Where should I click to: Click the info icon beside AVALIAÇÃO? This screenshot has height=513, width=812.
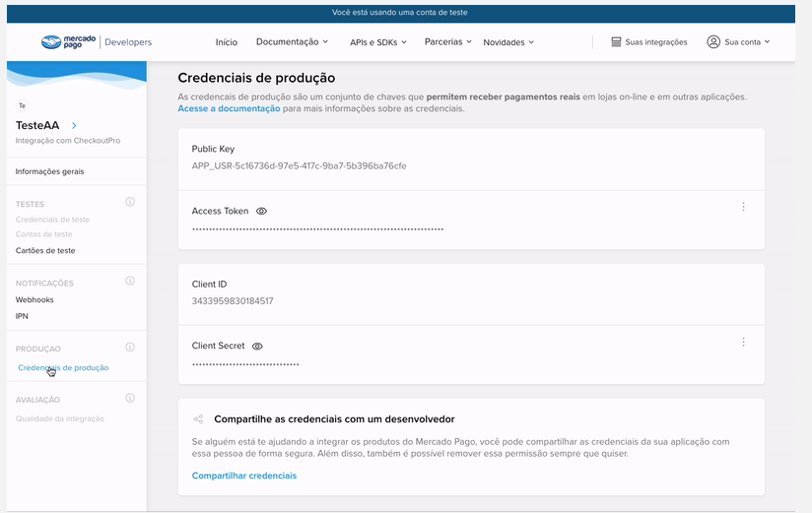coord(130,398)
